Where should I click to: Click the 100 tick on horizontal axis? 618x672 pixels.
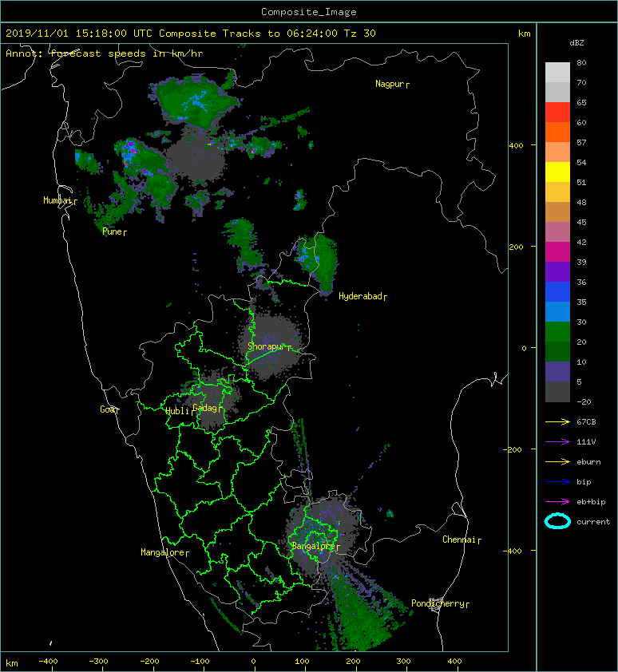click(x=303, y=662)
